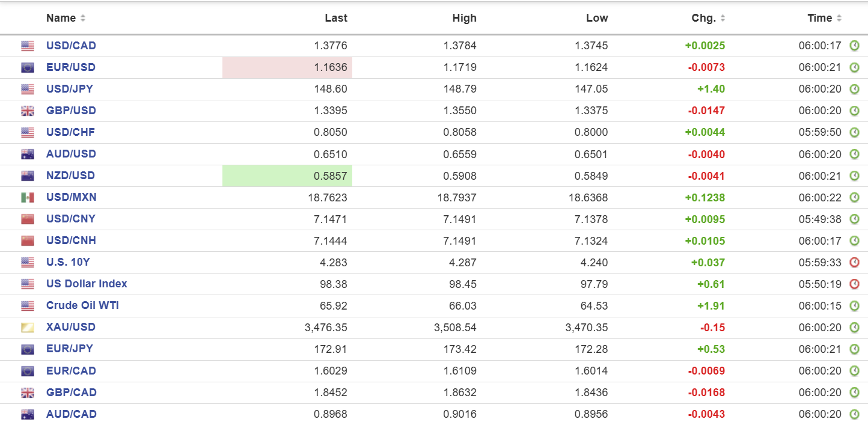This screenshot has height=425, width=868.
Task: Click the highlighted green NZD/USD last price
Action: (287, 176)
